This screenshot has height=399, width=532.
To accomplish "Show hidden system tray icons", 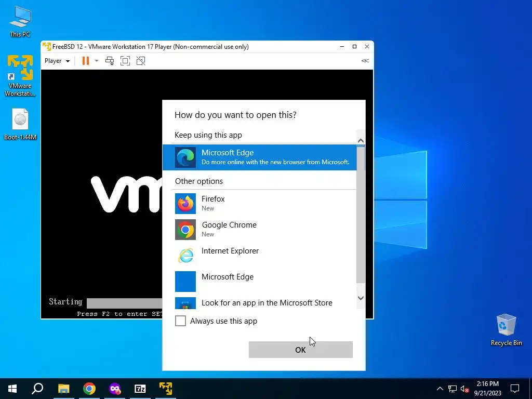I will pos(440,389).
